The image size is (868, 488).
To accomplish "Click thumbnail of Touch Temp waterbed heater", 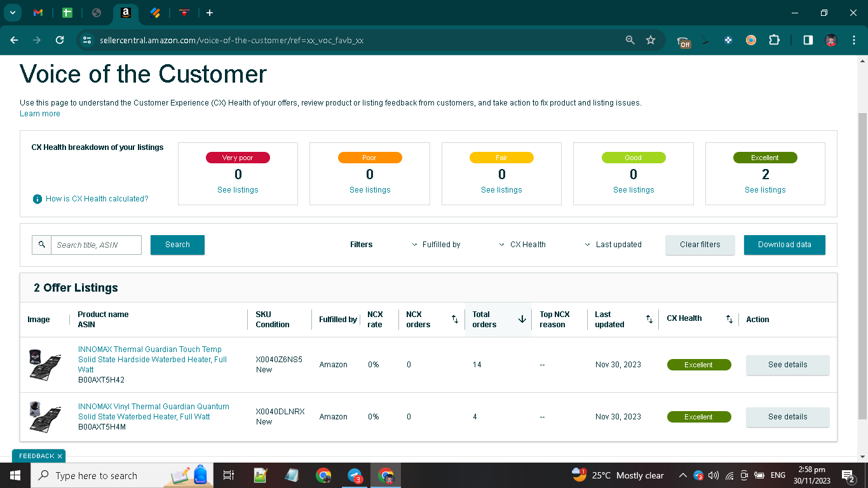I will pos(45,365).
